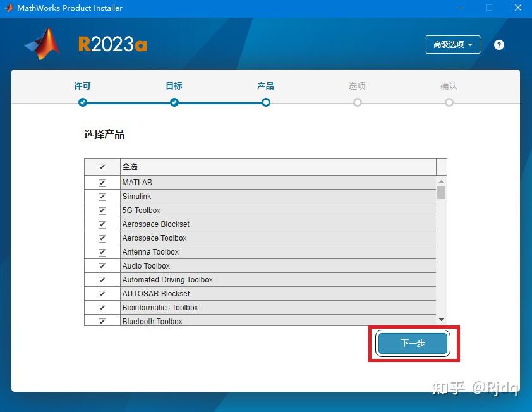Deselect the Aerospace Blockset checkbox

[x=102, y=224]
